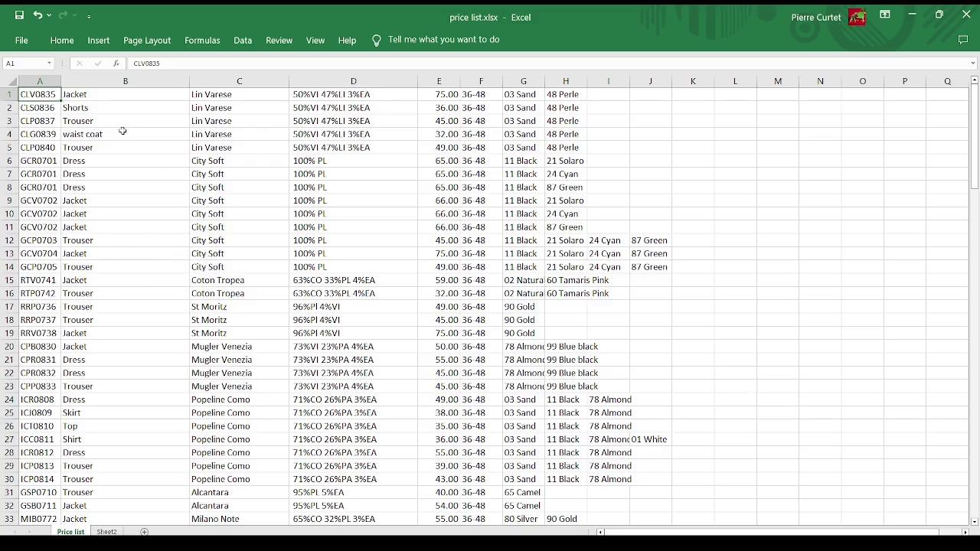Screen dimensions: 980x551
Task: Switch to the Sheet2 tab
Action: tap(106, 531)
